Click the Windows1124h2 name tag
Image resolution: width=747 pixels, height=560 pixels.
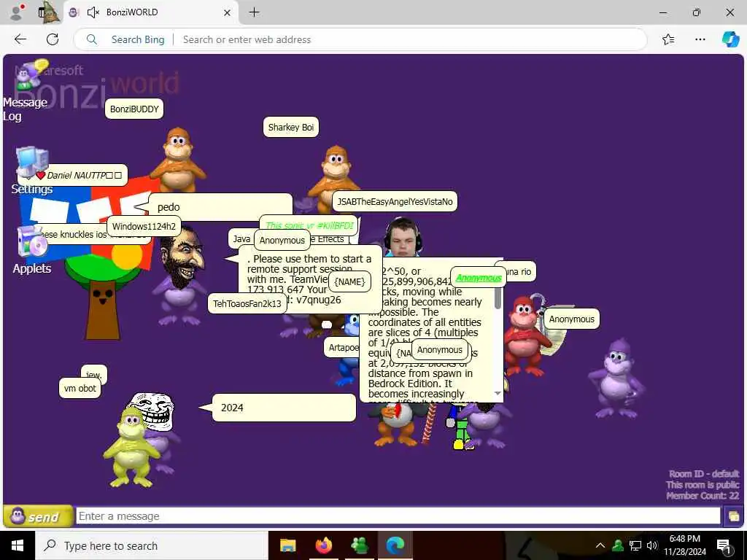click(x=144, y=226)
